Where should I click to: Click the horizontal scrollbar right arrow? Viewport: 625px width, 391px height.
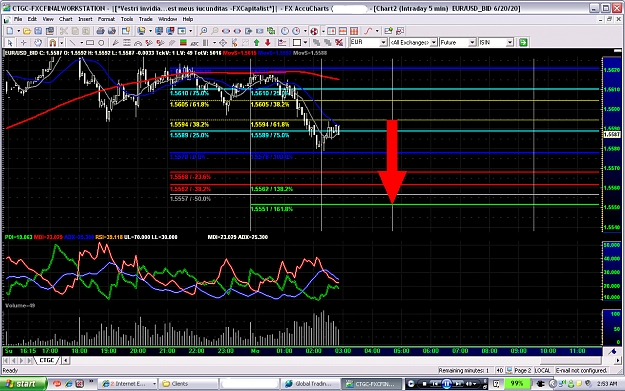pos(618,360)
